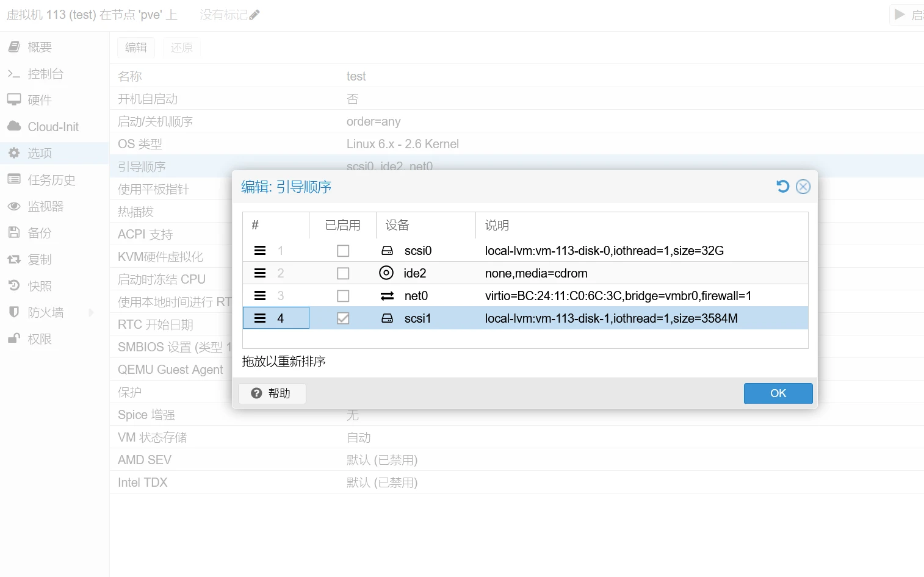Uncheck the scsi1 boot device checkbox
This screenshot has height=577, width=924.
click(x=343, y=318)
